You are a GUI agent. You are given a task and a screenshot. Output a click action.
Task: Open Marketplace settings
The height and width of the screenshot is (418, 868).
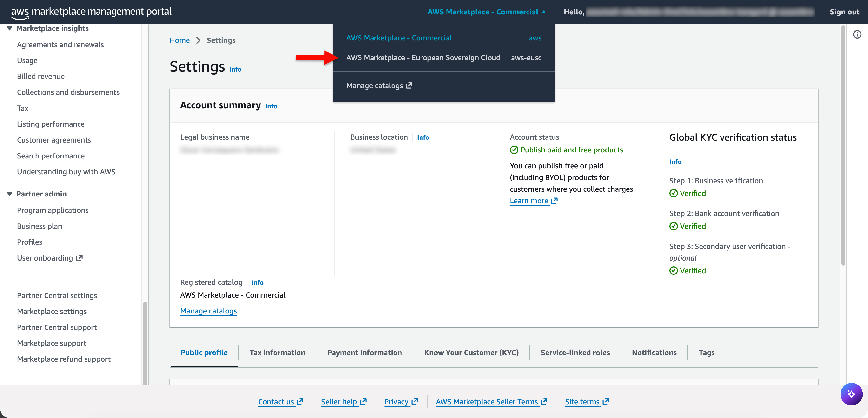52,311
